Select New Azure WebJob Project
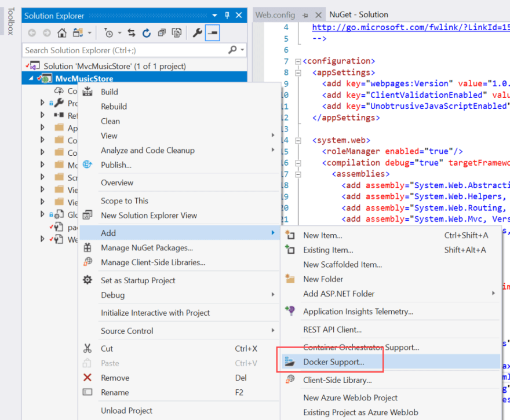This screenshot has width=510, height=420. coord(391,398)
